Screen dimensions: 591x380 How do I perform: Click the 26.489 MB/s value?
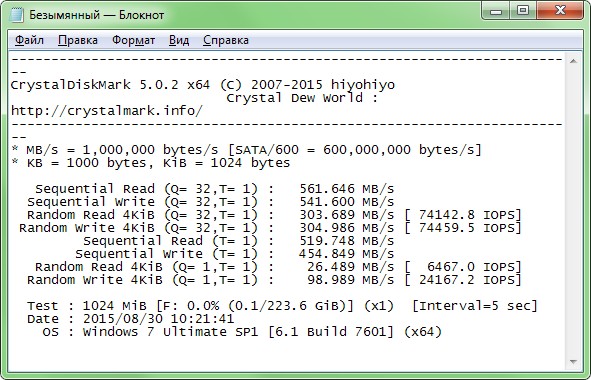click(x=351, y=267)
